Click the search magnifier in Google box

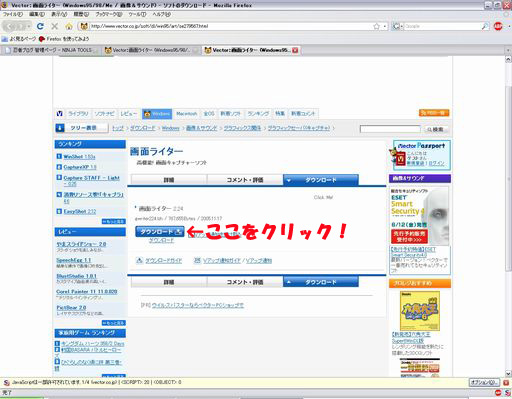(x=485, y=26)
